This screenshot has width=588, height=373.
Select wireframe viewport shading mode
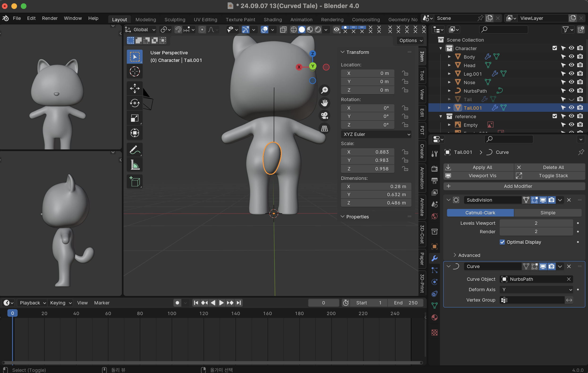[294, 30]
